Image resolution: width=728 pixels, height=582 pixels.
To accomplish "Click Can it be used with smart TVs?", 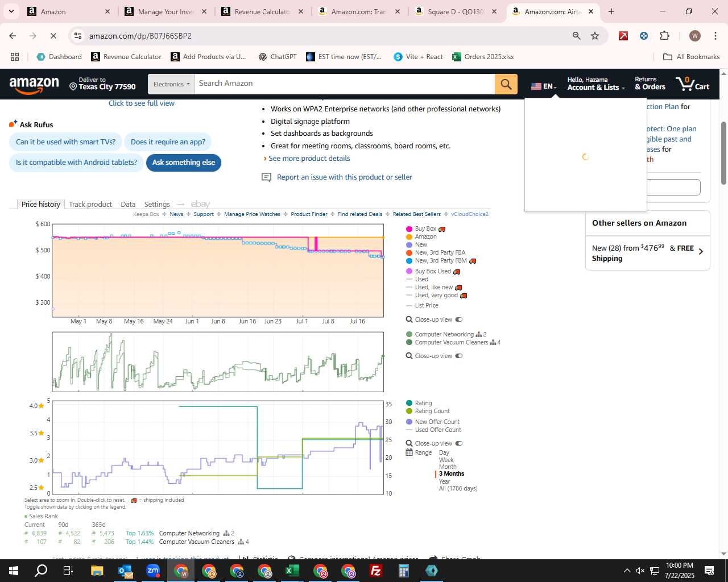I will (65, 142).
